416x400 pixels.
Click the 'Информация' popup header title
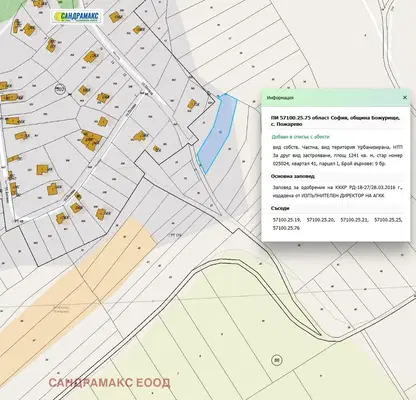[x=280, y=98]
